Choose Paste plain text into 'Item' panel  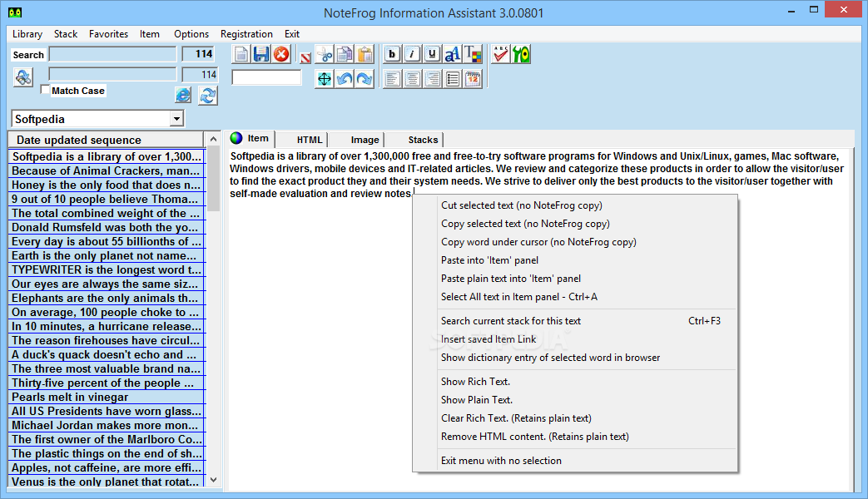[574, 279]
